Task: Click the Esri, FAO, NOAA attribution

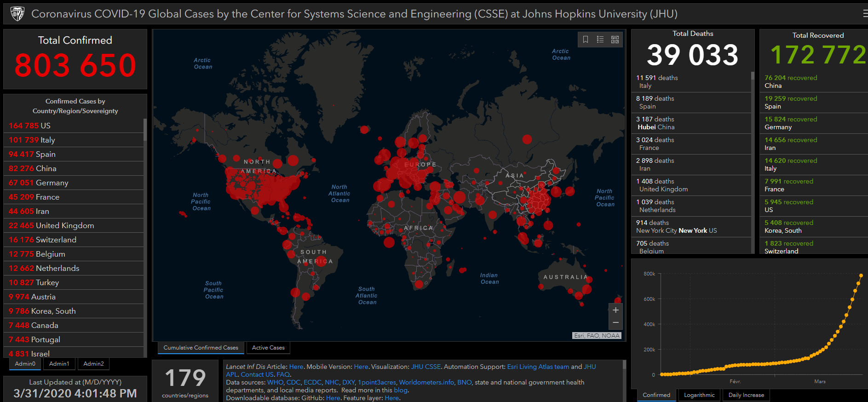Action: (597, 335)
